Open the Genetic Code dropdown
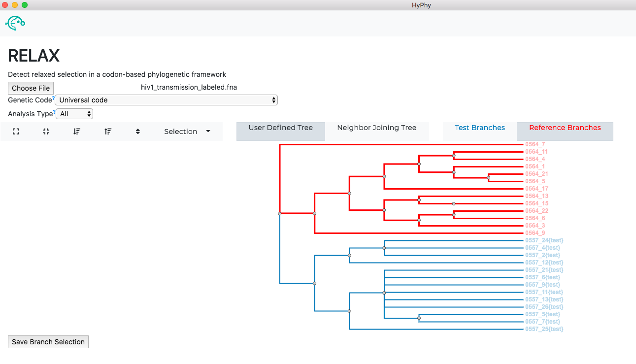 point(167,100)
